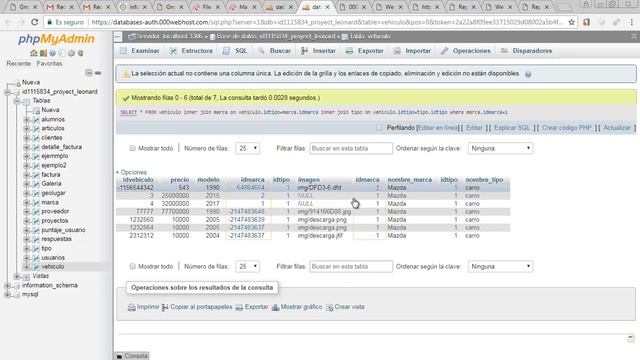640x360 pixels.
Task: Click the Mostrar gráfico chart icon
Action: [x=276, y=307]
